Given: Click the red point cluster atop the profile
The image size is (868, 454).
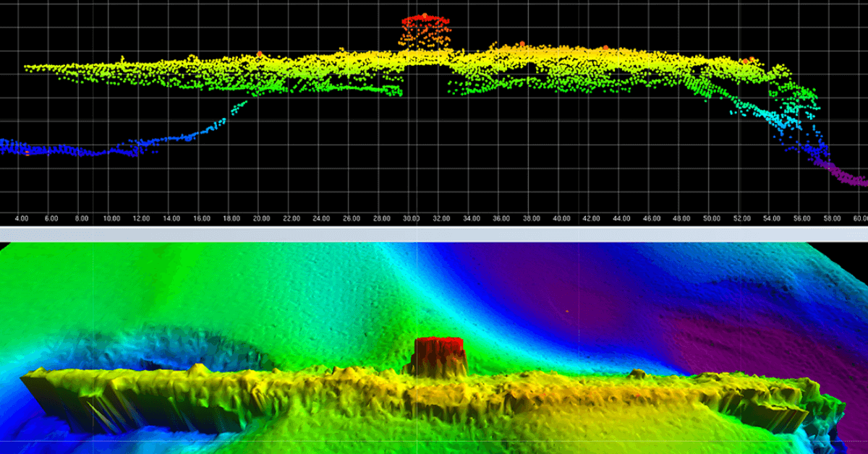Looking at the screenshot, I should click(x=424, y=20).
